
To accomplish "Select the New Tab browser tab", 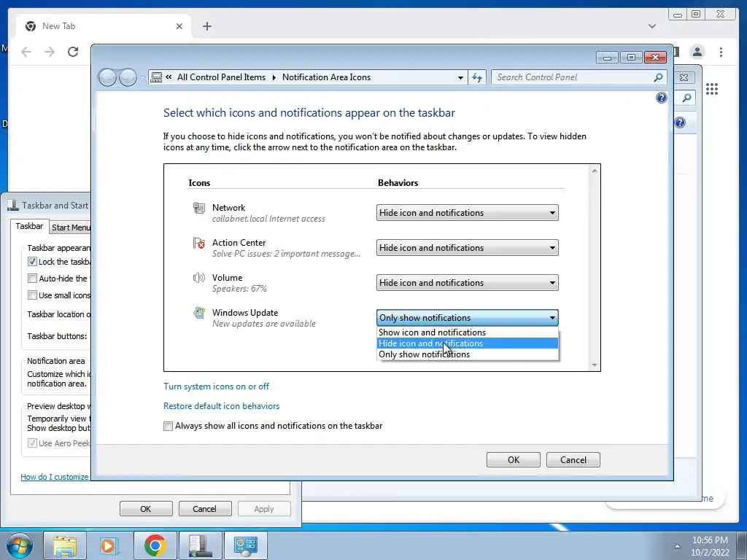I will pos(103,26).
